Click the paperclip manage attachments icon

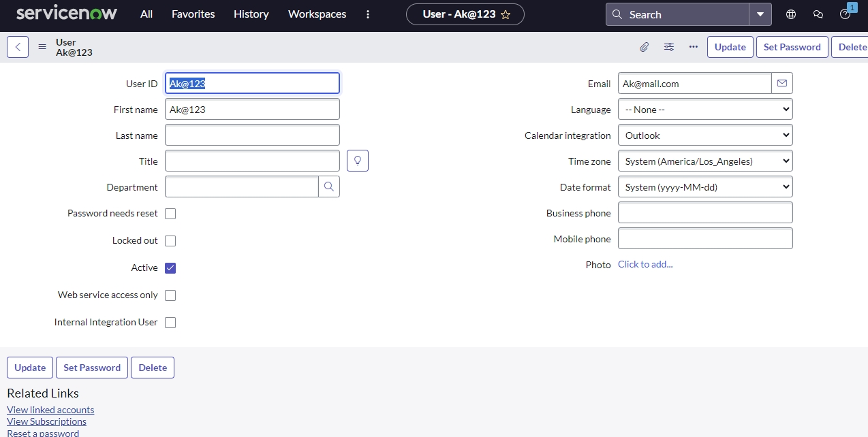(644, 47)
